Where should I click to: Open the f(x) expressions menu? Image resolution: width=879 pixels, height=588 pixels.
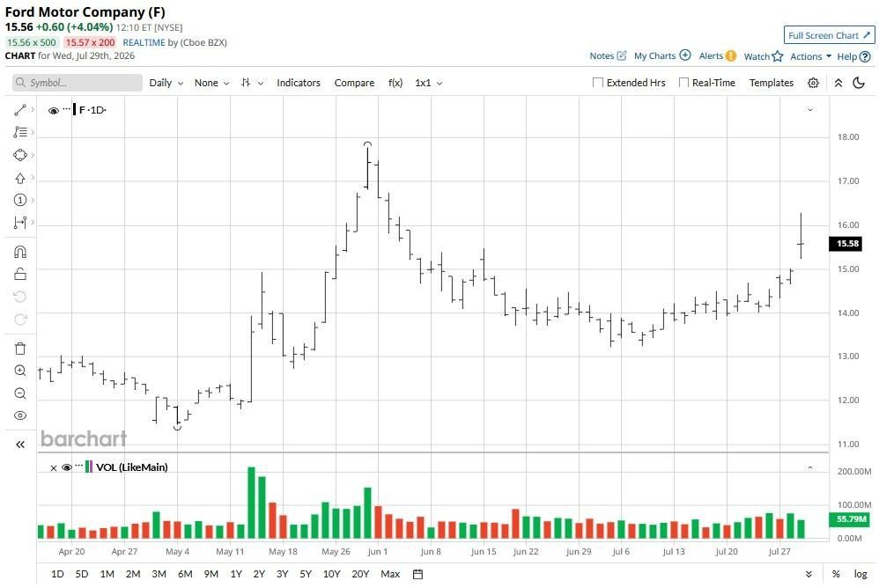(x=395, y=83)
